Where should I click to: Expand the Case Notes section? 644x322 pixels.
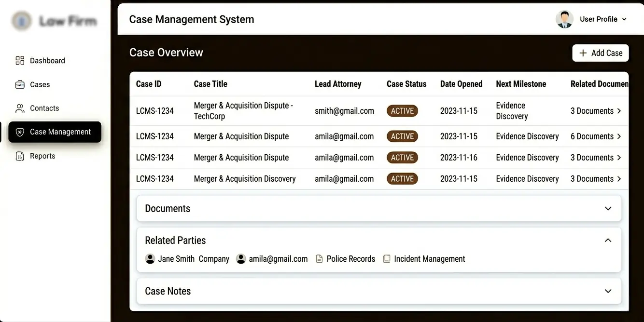point(608,291)
